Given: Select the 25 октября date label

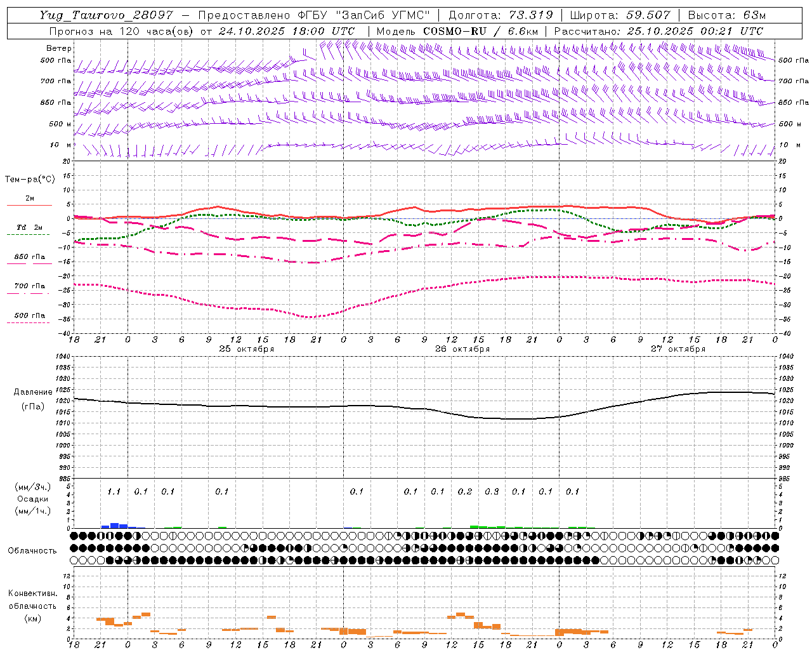Looking at the screenshot, I should [x=246, y=348].
